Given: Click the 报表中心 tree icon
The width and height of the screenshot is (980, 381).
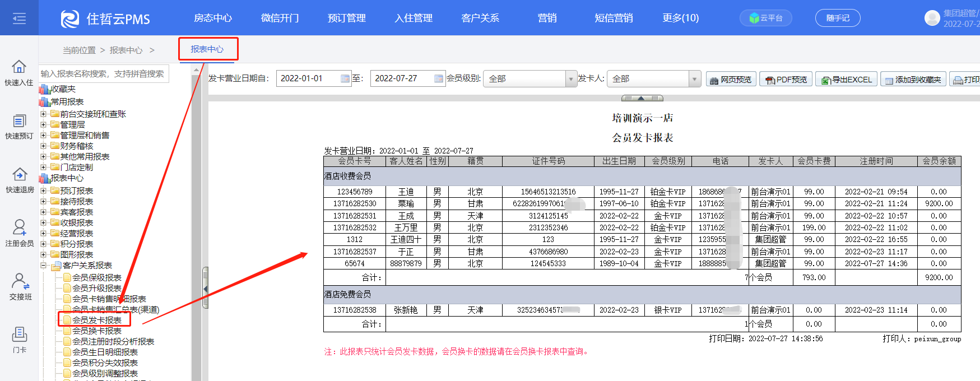Looking at the screenshot, I should coord(44,178).
